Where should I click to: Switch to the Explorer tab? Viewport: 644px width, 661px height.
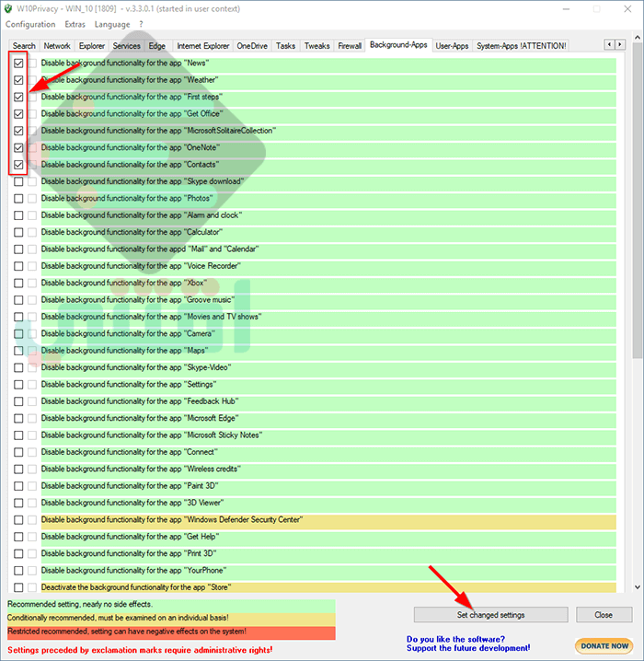(x=92, y=46)
